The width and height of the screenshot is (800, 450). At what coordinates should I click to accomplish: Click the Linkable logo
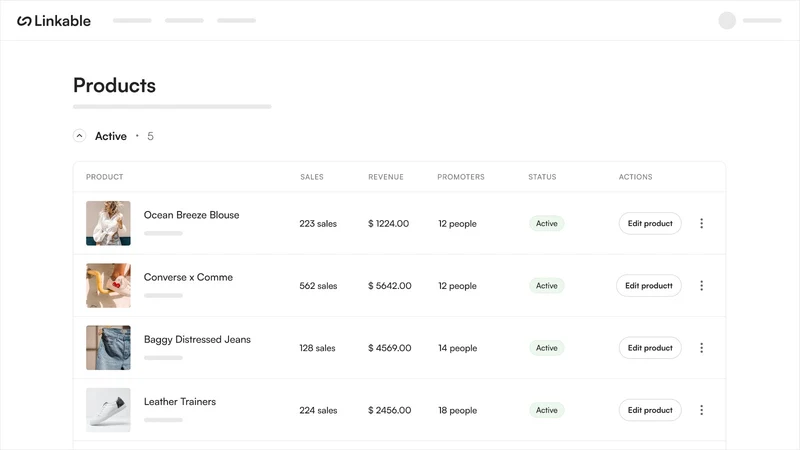click(54, 21)
